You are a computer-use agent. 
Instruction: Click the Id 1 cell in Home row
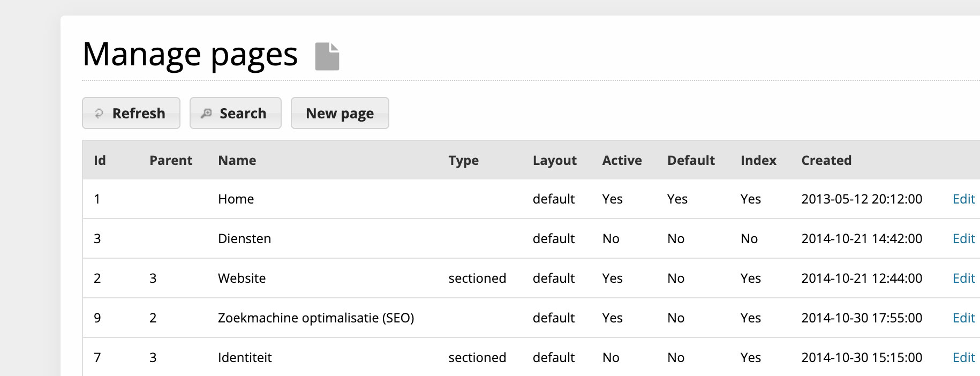pyautogui.click(x=97, y=199)
